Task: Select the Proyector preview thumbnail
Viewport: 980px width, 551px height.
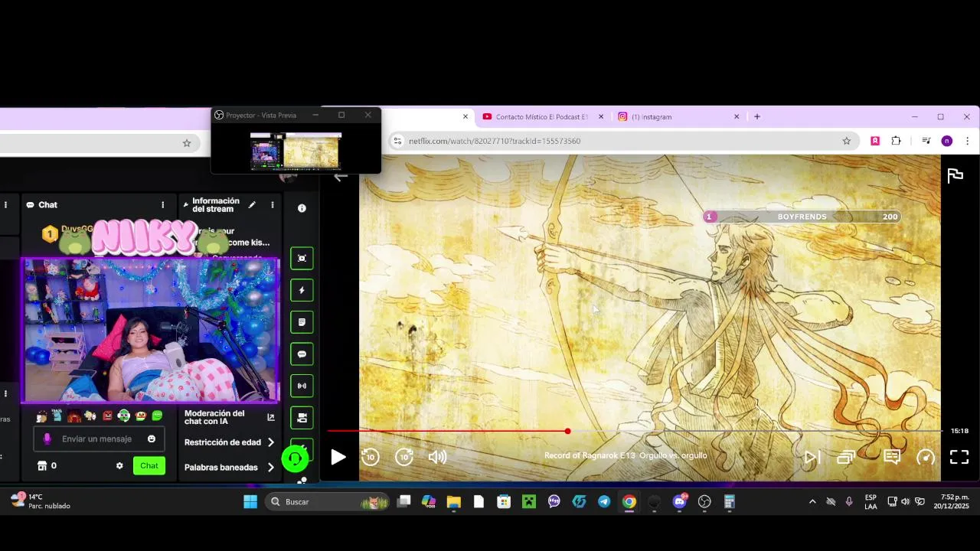Action: click(296, 151)
